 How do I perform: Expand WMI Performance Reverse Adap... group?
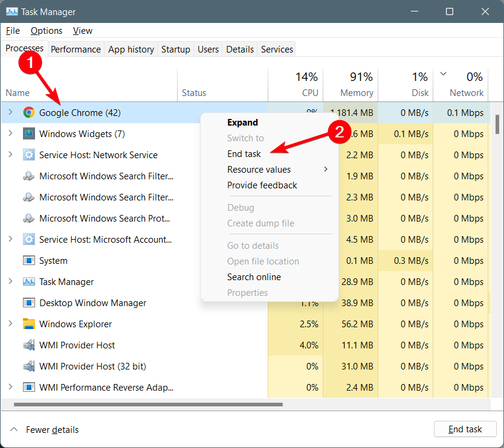click(11, 387)
